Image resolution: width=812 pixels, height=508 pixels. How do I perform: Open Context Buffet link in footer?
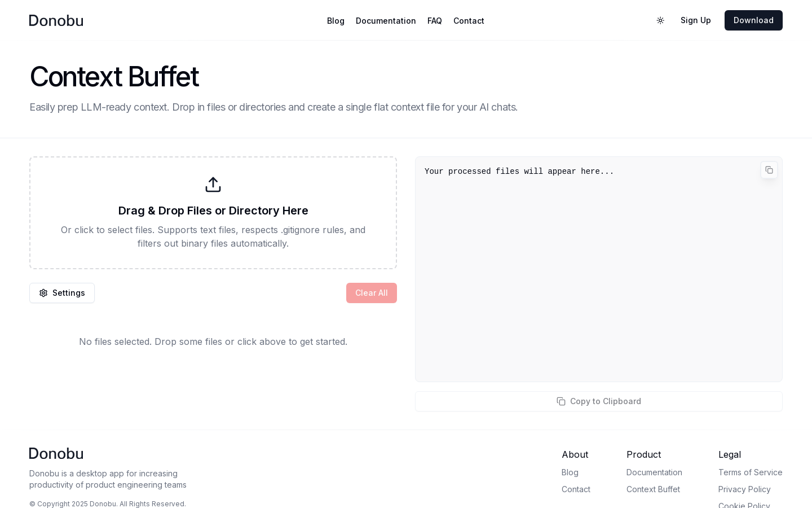point(653,489)
